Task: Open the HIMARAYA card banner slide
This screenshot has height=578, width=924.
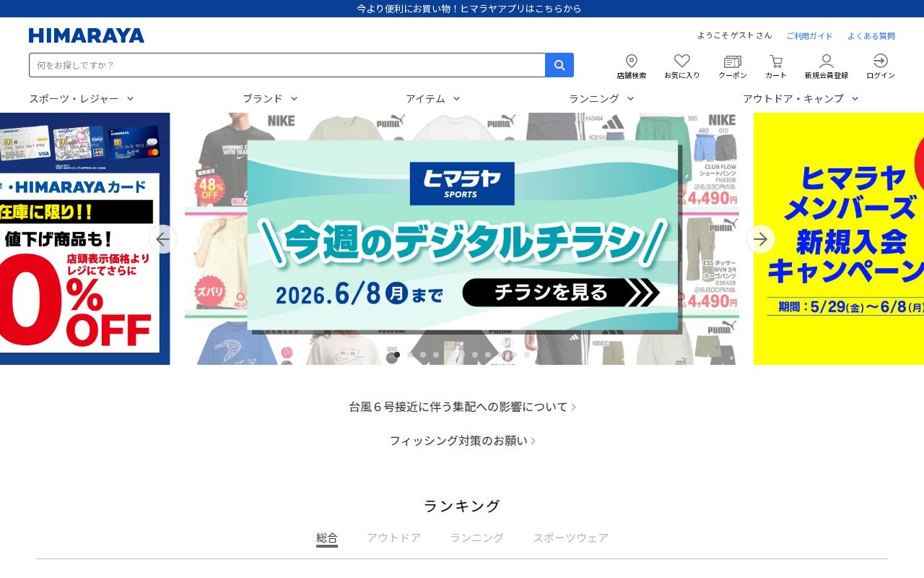Action: 85,238
